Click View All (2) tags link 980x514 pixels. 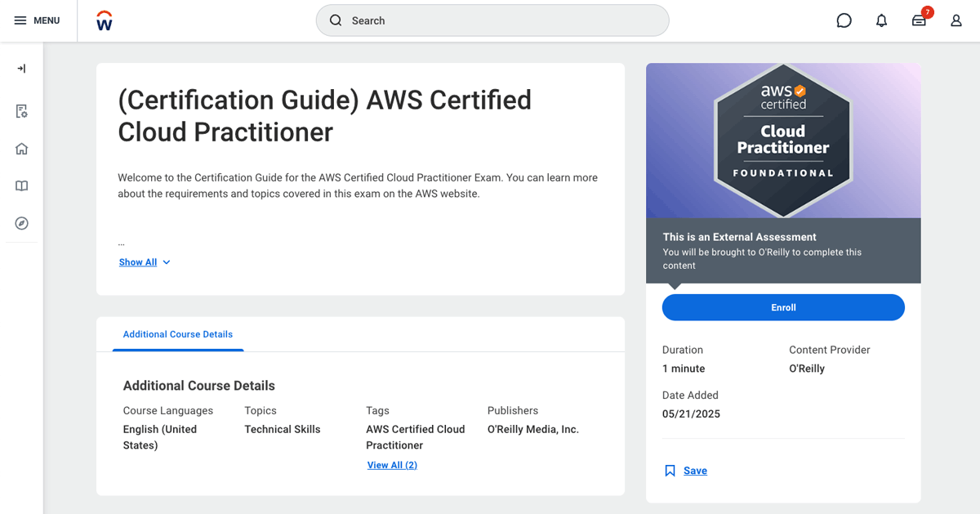[x=392, y=465]
